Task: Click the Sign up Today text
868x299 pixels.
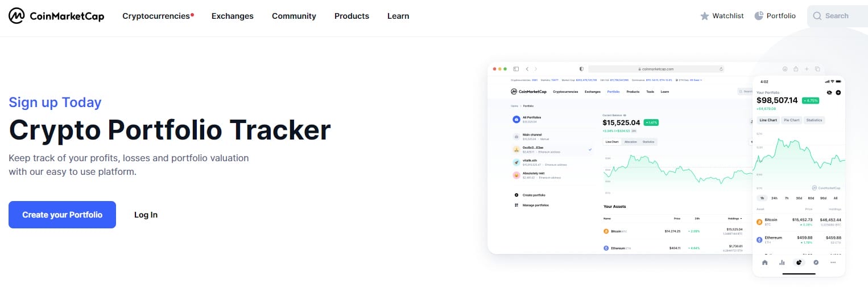Action: click(x=55, y=103)
